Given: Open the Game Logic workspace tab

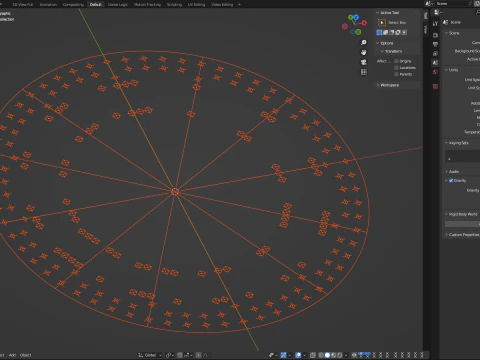Looking at the screenshot, I should tap(118, 4).
